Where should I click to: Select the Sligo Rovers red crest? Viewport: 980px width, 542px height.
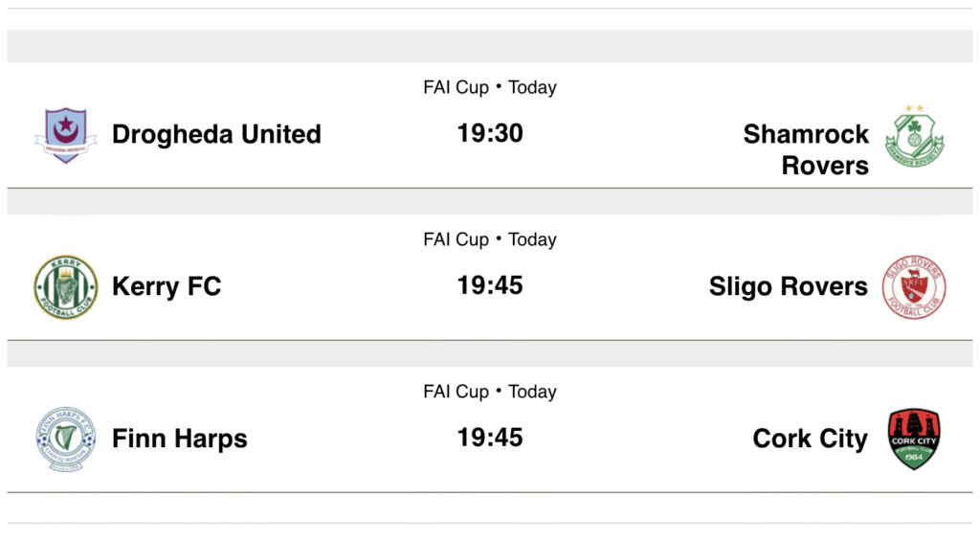coord(914,286)
